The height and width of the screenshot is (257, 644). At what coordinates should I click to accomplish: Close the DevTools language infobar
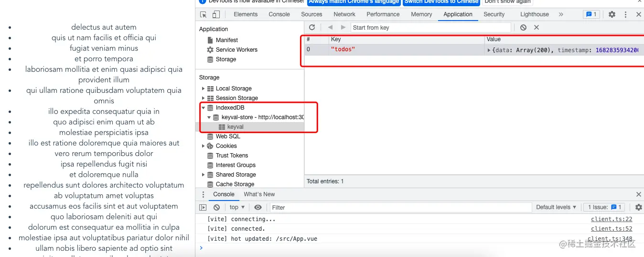click(x=639, y=1)
